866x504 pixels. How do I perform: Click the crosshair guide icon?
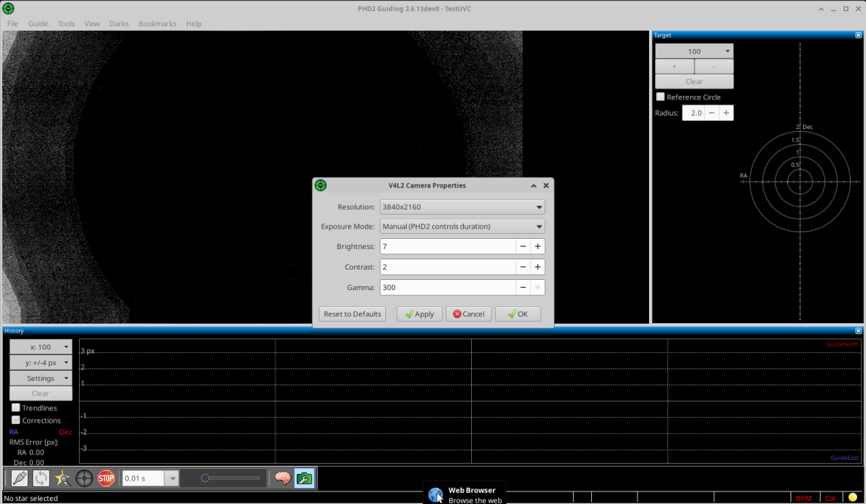coord(85,478)
